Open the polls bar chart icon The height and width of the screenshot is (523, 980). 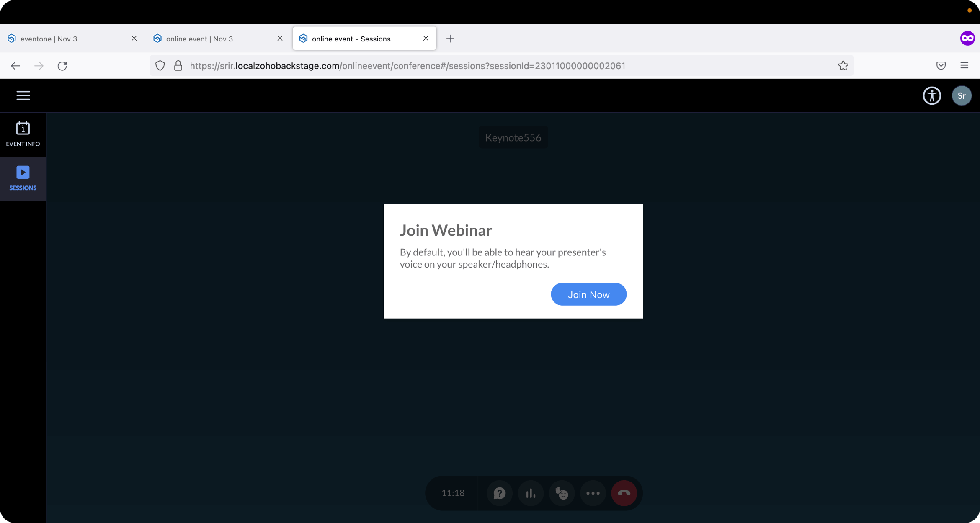pos(531,493)
